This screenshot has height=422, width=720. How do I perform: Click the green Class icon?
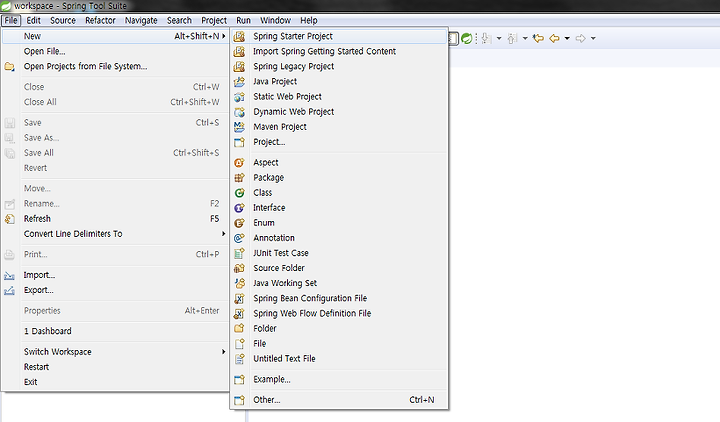(x=239, y=193)
